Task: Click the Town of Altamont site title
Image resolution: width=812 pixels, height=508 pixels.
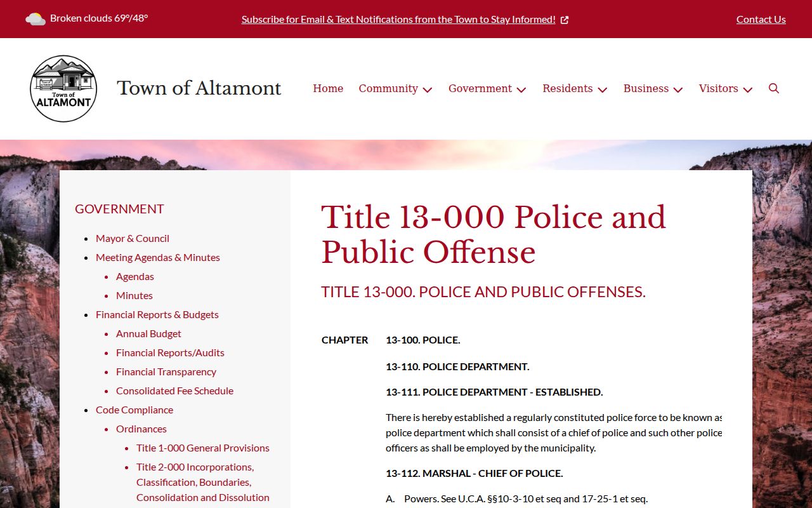Action: (199, 88)
